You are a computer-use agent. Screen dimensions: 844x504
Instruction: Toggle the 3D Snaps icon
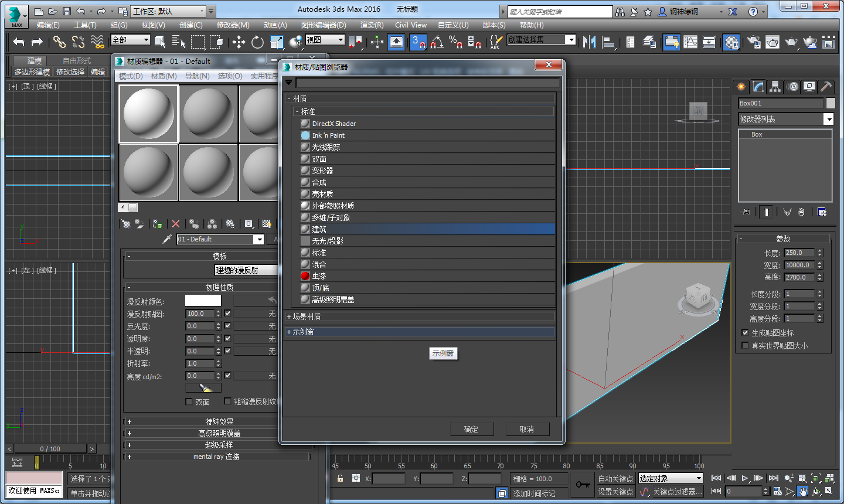(418, 42)
